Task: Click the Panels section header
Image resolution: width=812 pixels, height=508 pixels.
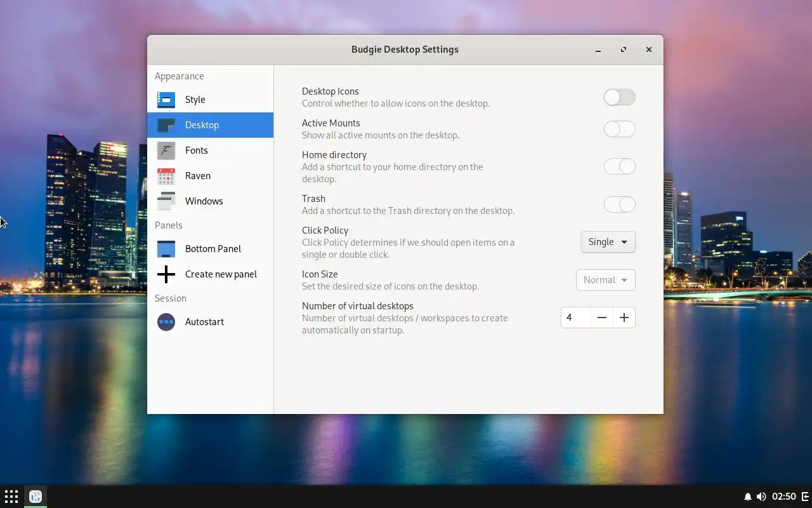Action: click(169, 225)
